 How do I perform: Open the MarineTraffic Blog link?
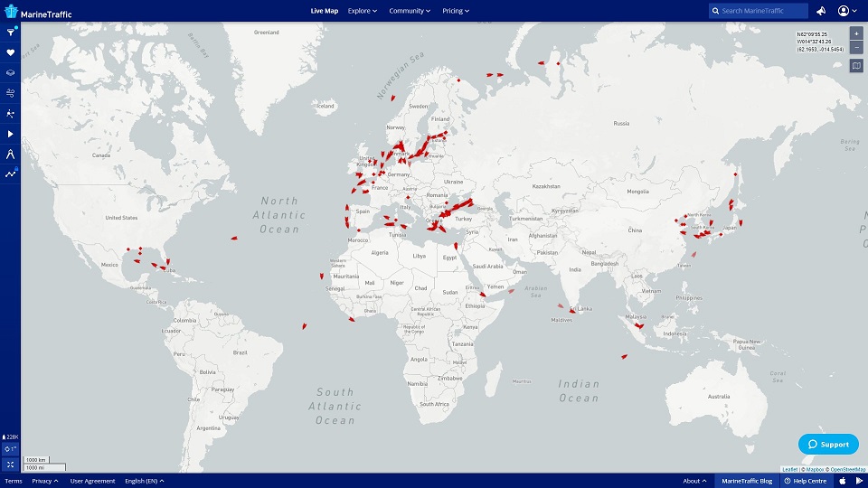pos(747,481)
